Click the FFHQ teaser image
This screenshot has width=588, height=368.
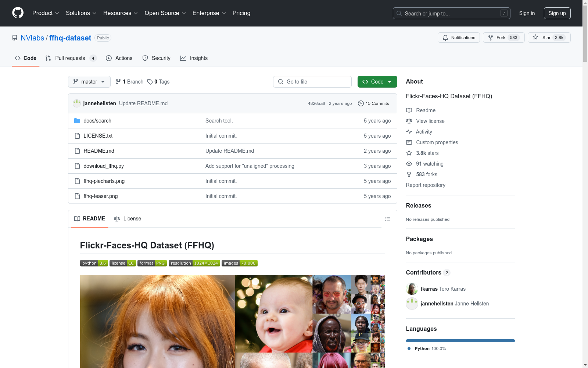click(233, 321)
